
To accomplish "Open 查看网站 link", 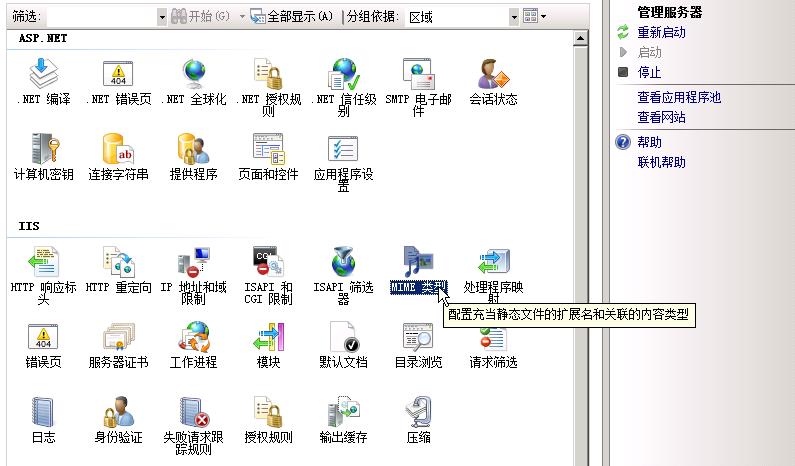I will point(661,117).
